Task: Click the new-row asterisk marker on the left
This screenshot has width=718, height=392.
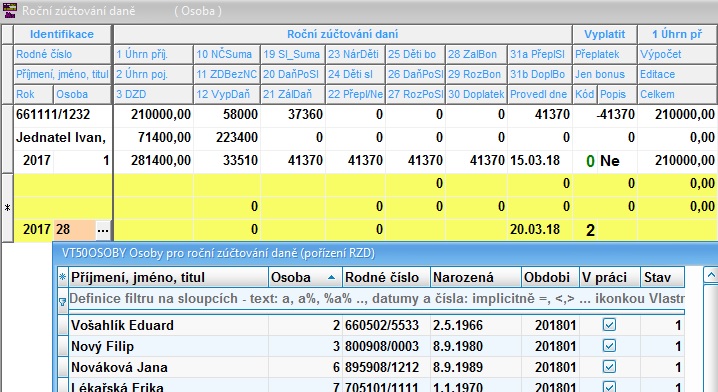Action: tap(7, 208)
